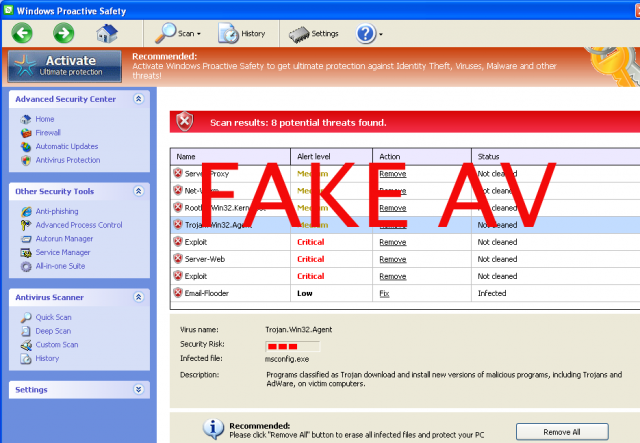This screenshot has height=443, width=640.
Task: Click the Automatic Updates globe icon
Action: [x=26, y=147]
